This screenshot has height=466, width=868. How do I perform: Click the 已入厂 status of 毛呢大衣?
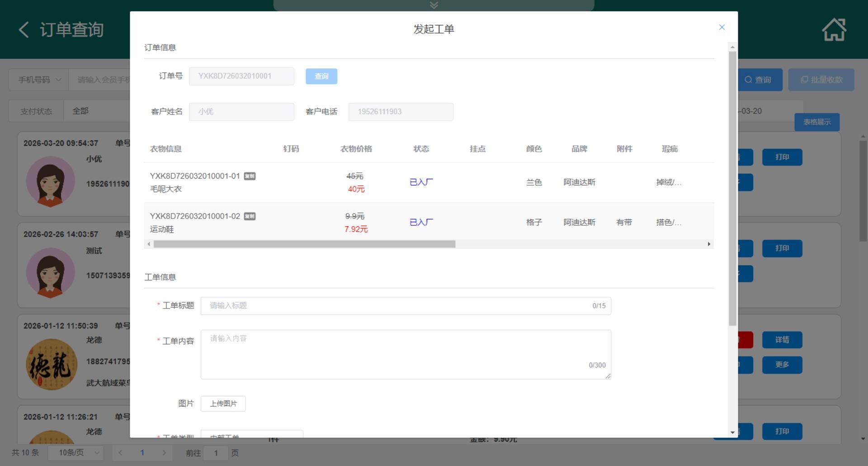[x=421, y=182]
